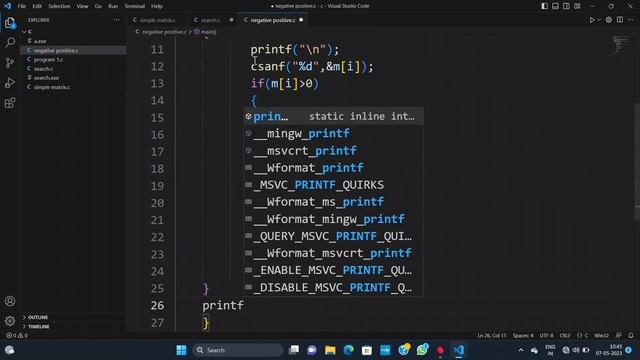Pick __Wformat_msvcrt_printf suggestion
This screenshot has height=360, width=640.
333,253
